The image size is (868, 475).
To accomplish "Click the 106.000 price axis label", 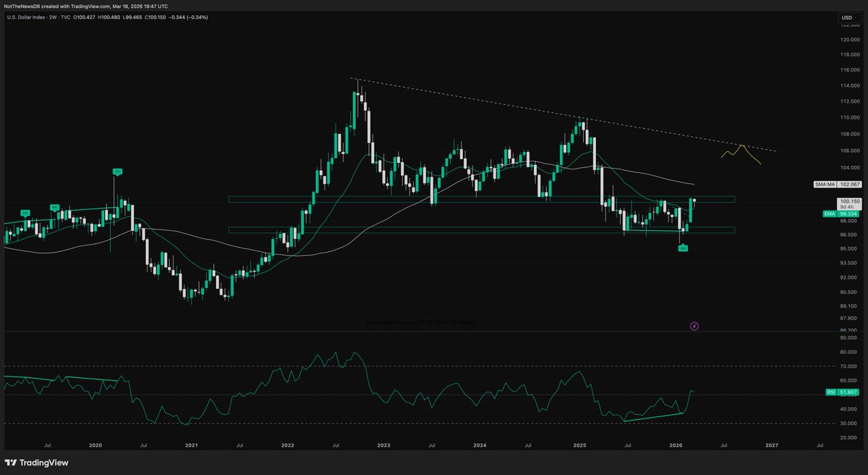I will pyautogui.click(x=848, y=151).
